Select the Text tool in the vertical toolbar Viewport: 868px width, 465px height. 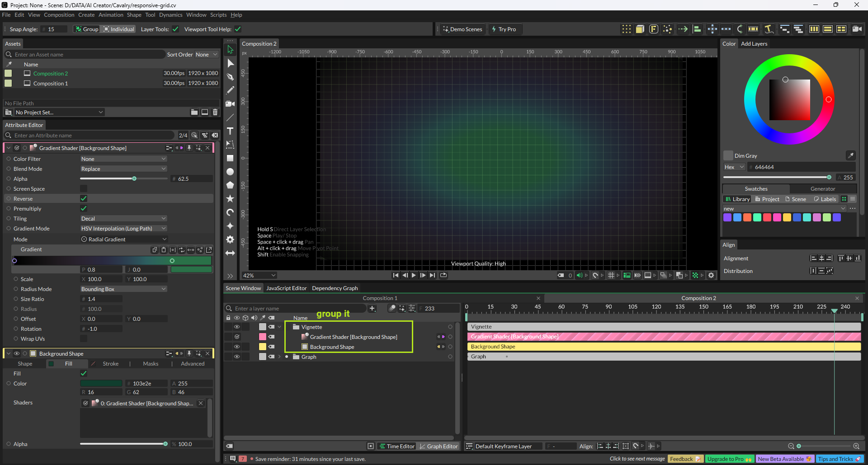(x=230, y=131)
